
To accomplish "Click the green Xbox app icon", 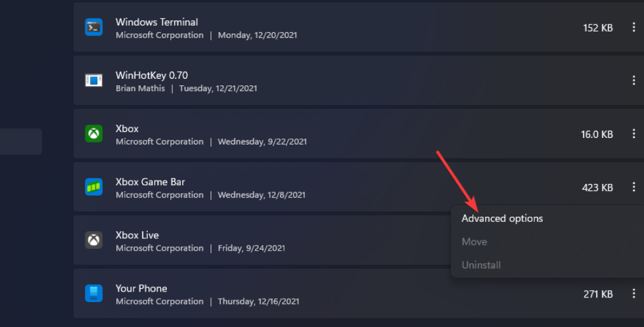I will tap(94, 134).
